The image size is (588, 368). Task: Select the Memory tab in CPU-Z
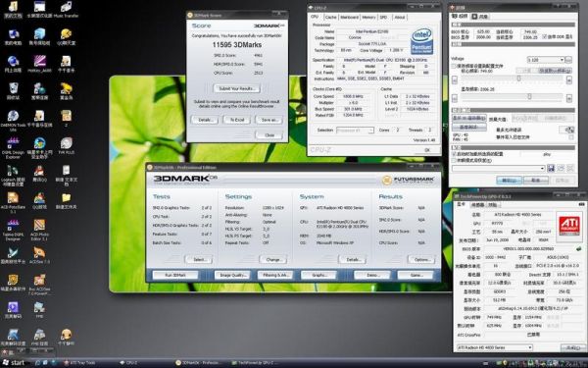pyautogui.click(x=368, y=18)
